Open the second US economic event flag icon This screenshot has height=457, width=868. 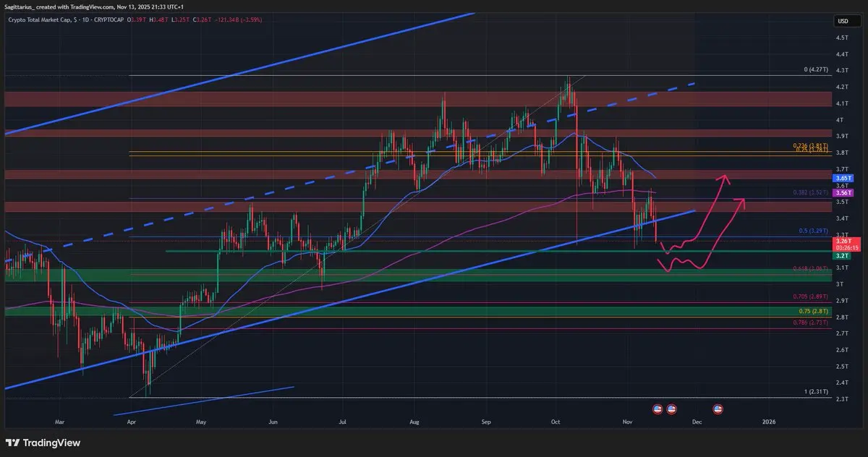click(x=671, y=409)
